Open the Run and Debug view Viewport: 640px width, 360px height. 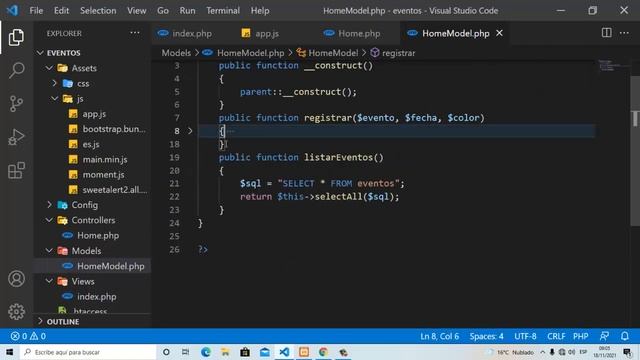pos(16,137)
